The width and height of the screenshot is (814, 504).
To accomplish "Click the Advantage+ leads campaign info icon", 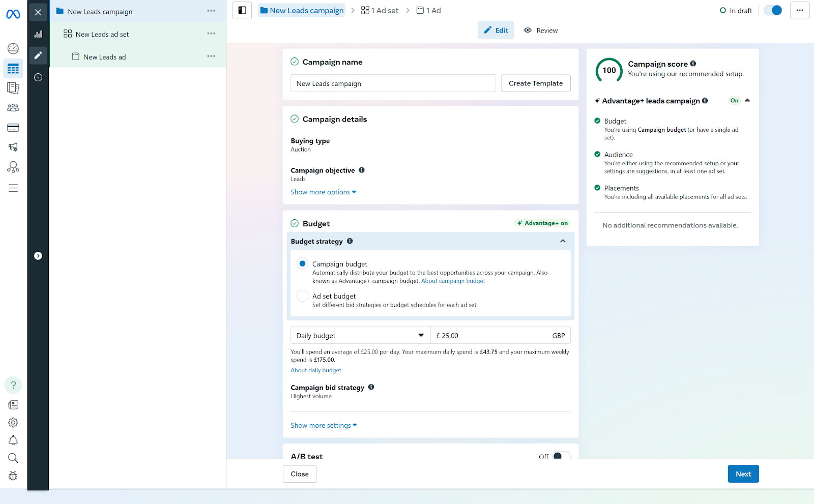I will 705,101.
